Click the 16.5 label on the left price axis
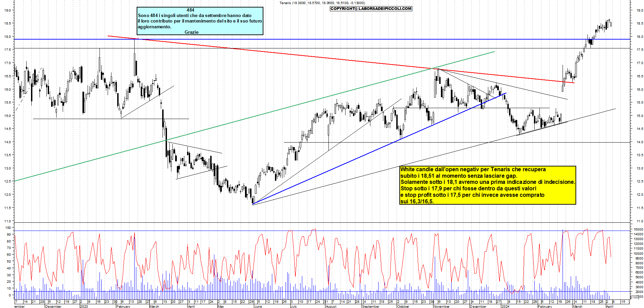Screen dimensions: 644x308 7,76
